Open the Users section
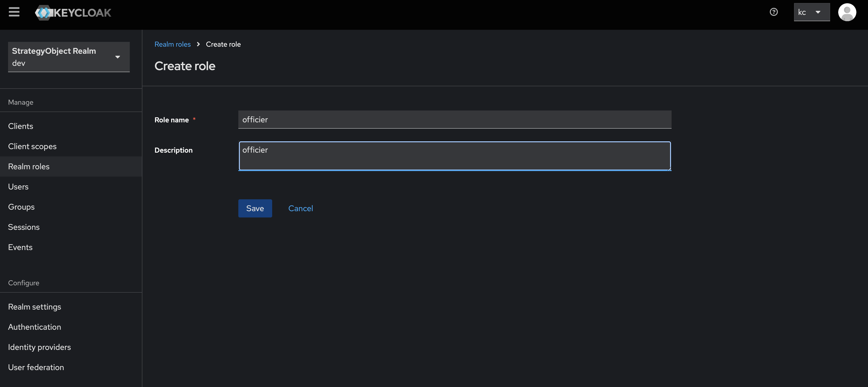The image size is (868, 387). click(18, 187)
